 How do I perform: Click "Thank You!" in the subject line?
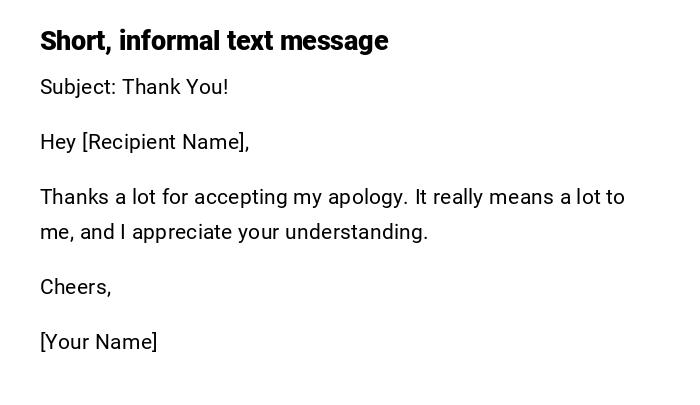[x=176, y=87]
